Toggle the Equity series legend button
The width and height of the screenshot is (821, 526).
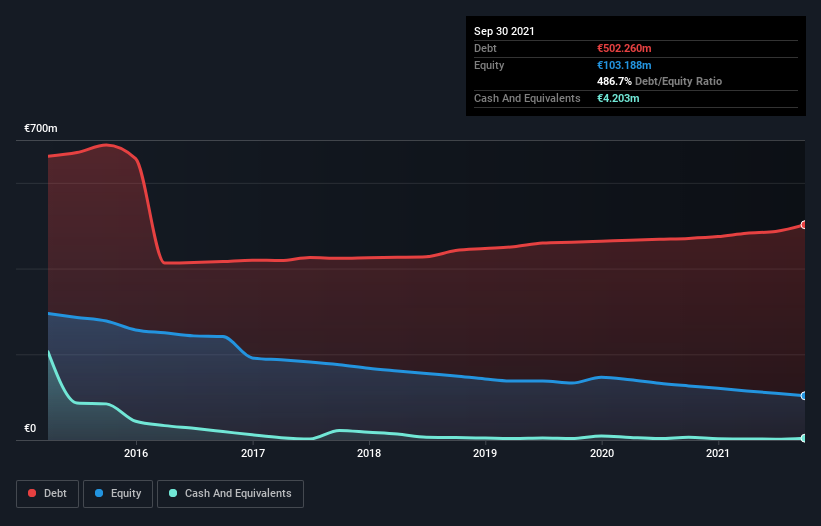click(118, 494)
